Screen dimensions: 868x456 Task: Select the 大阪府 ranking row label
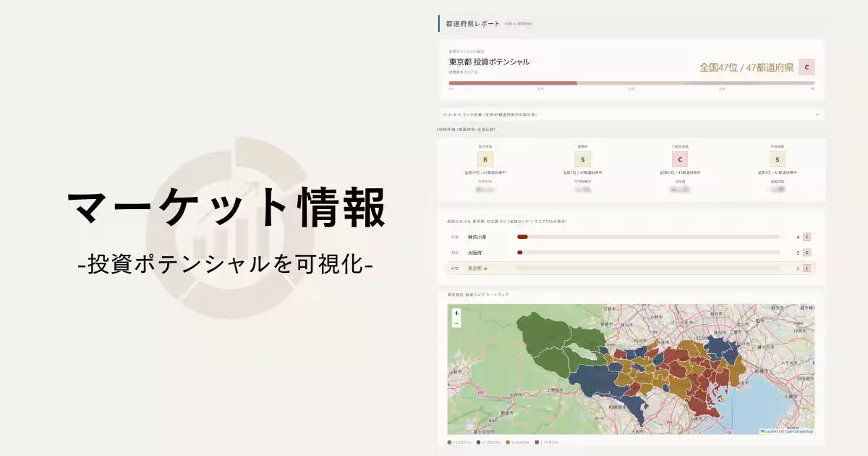pos(475,253)
